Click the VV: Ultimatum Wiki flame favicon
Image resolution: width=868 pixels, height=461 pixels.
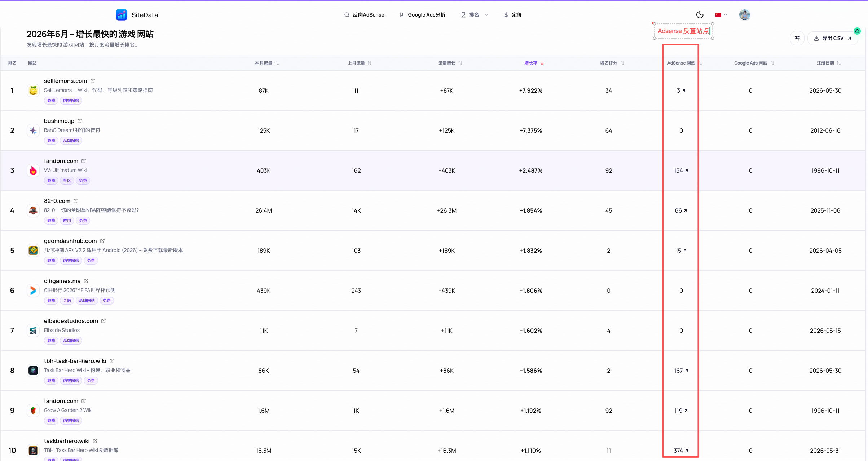[x=33, y=170]
